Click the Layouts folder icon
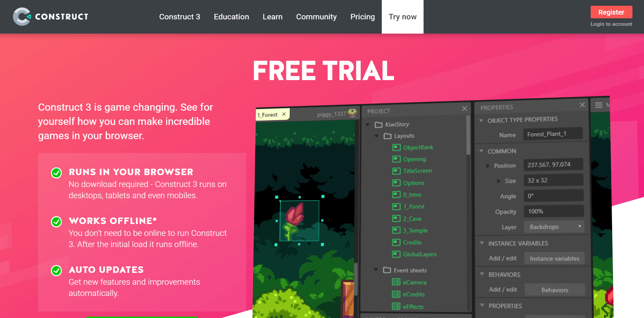 point(388,136)
